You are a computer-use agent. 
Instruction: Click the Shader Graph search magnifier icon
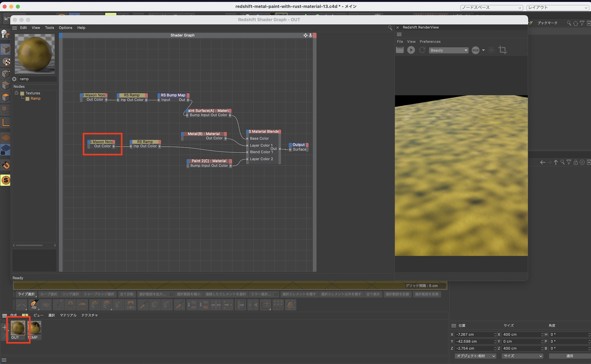coord(390,28)
